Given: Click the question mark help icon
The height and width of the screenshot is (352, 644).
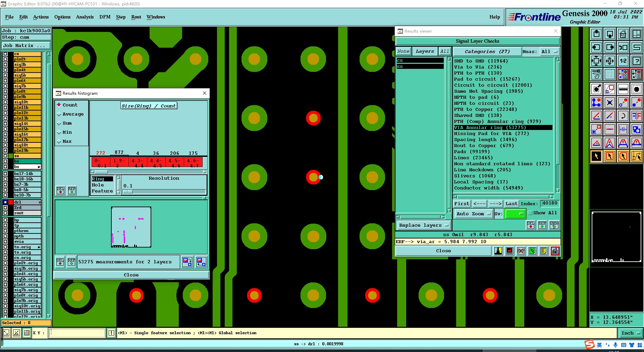Looking at the screenshot, I should (x=636, y=61).
